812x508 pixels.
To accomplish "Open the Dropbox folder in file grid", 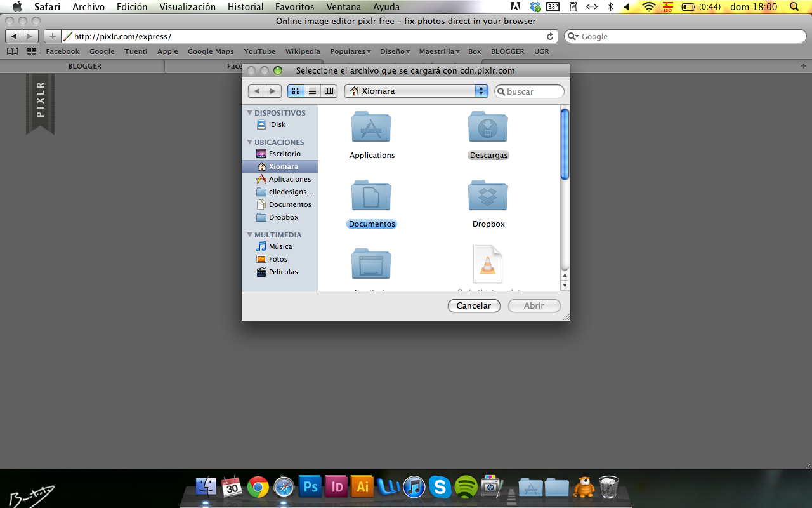I will [x=488, y=196].
